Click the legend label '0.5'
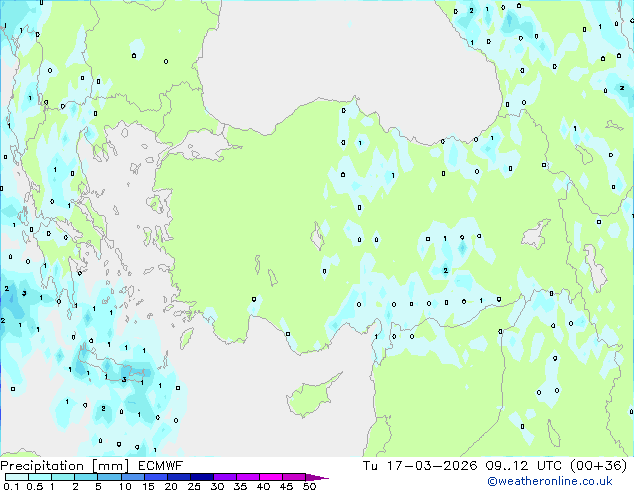634x490 pixels. (x=34, y=486)
